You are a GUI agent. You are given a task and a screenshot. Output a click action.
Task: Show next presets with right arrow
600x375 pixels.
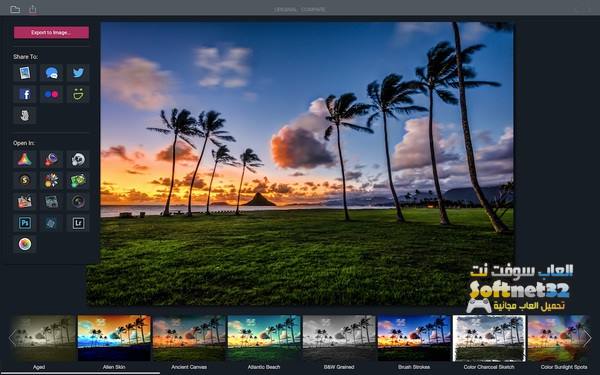[587, 338]
